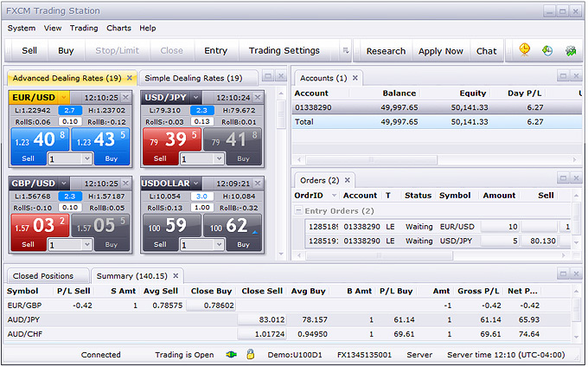Open the GBP/USD symbol dropdown

pyautogui.click(x=64, y=183)
